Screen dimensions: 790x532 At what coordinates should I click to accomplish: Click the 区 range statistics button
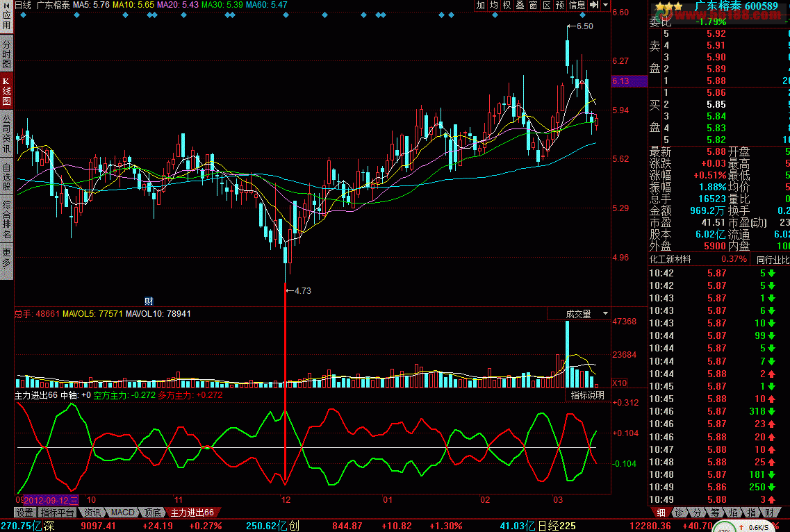[547, 5]
